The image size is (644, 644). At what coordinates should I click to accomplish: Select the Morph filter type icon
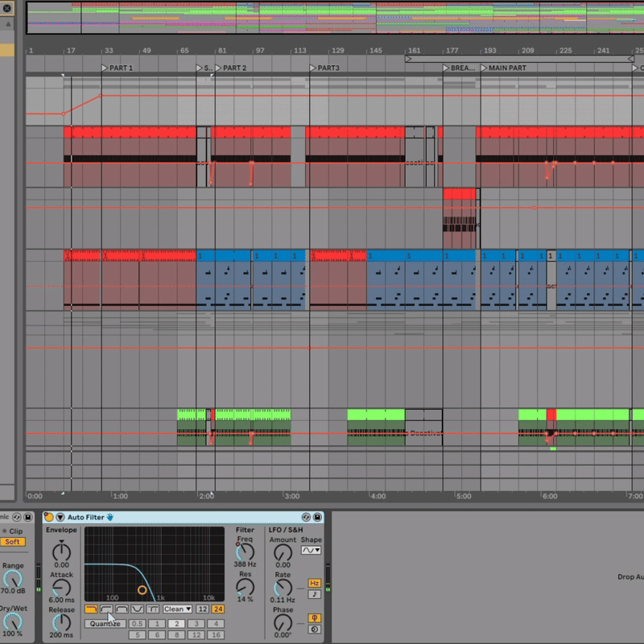tap(151, 609)
